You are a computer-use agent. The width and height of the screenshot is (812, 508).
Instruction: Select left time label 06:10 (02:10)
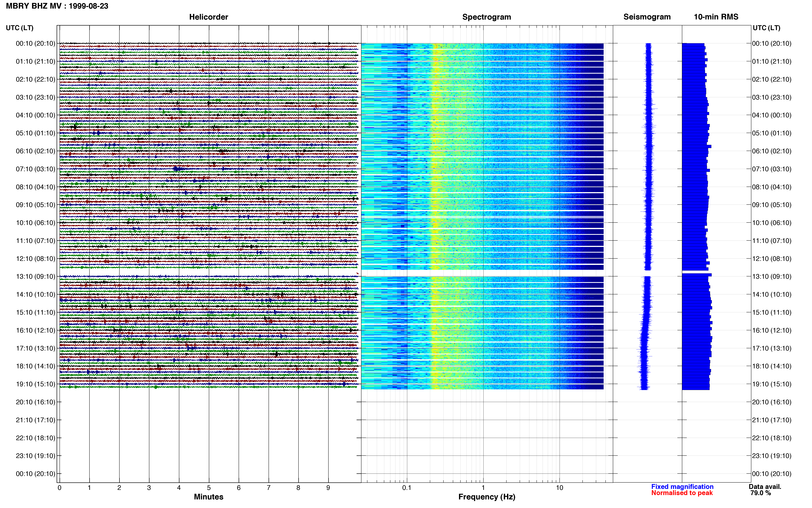(x=36, y=151)
